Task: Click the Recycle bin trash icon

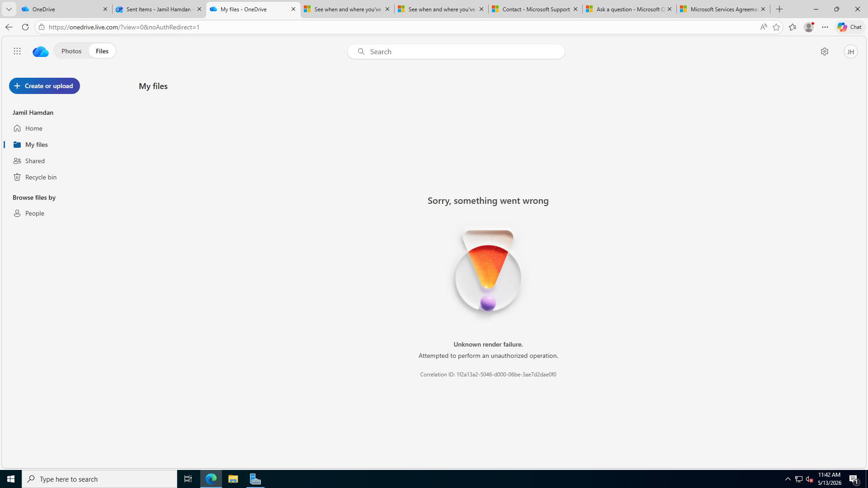Action: pos(17,177)
